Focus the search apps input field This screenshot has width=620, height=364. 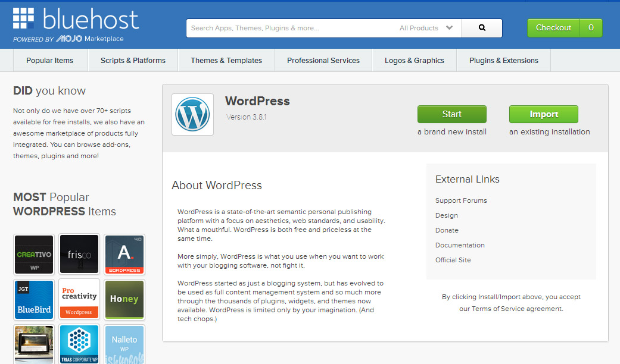click(292, 28)
